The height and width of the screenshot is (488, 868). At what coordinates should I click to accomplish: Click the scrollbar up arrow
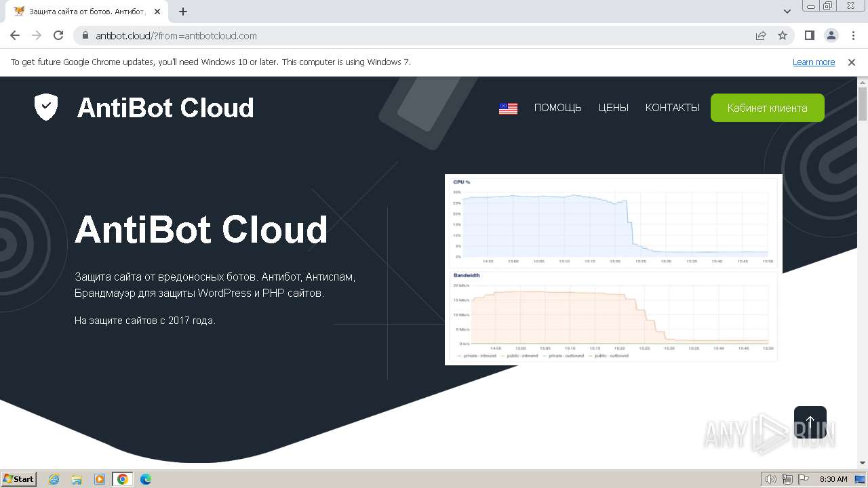[x=863, y=82]
